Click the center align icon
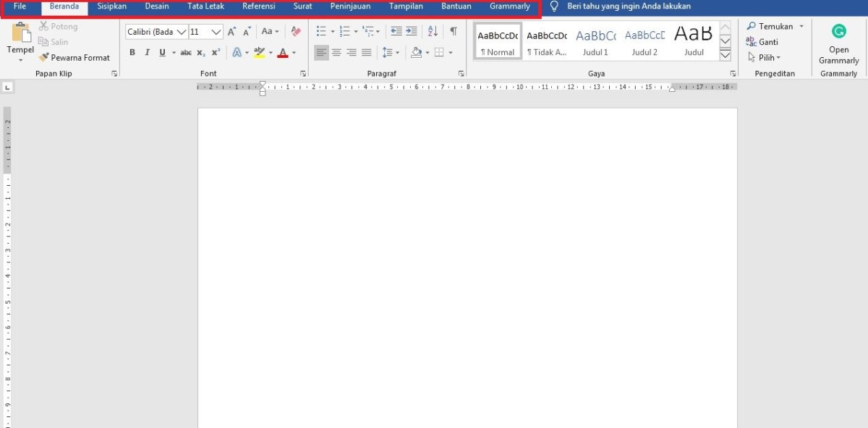Screen dimensions: 868x428 [336, 53]
